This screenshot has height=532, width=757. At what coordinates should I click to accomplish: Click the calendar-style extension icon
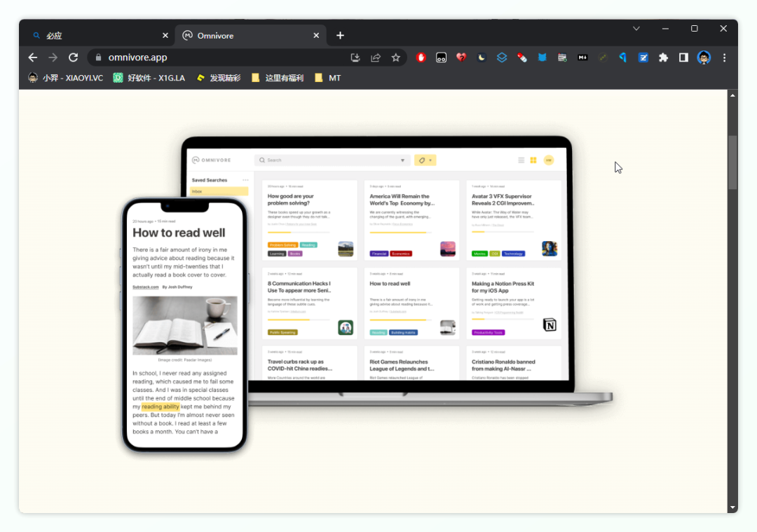point(562,57)
